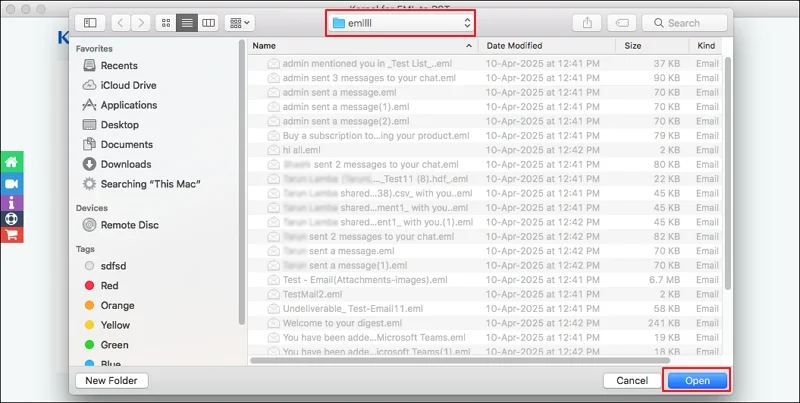The height and width of the screenshot is (403, 800).
Task: Sort files by the Name column
Action: (360, 46)
